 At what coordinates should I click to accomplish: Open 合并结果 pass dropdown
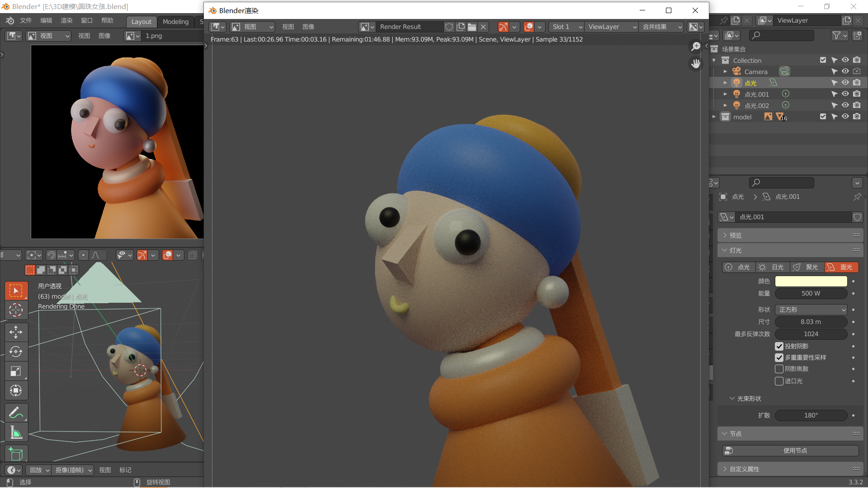[662, 27]
